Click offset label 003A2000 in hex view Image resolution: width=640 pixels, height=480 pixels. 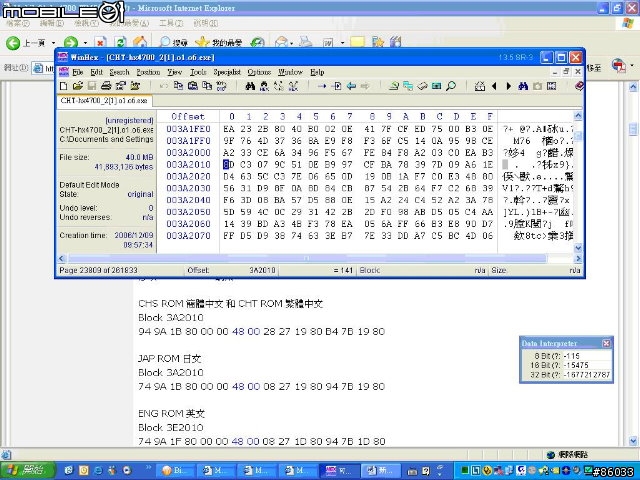[188, 153]
